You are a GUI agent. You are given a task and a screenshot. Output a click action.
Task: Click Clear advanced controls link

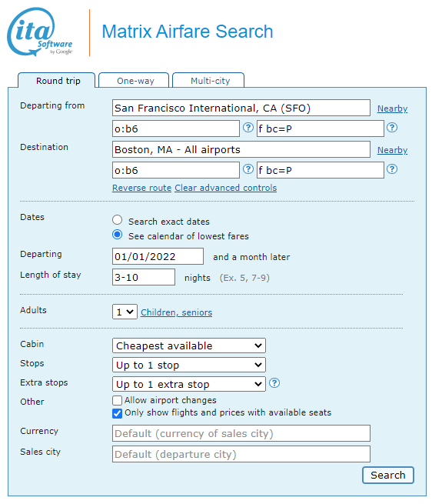point(225,188)
